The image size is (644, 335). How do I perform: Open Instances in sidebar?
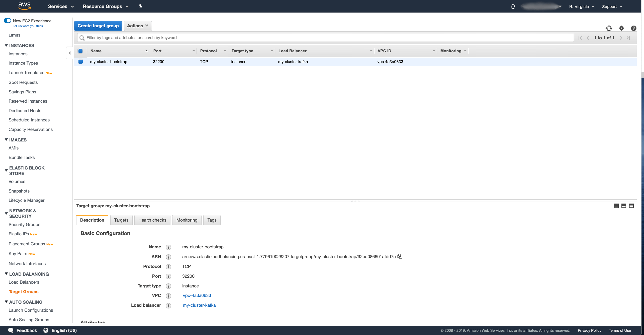18,54
